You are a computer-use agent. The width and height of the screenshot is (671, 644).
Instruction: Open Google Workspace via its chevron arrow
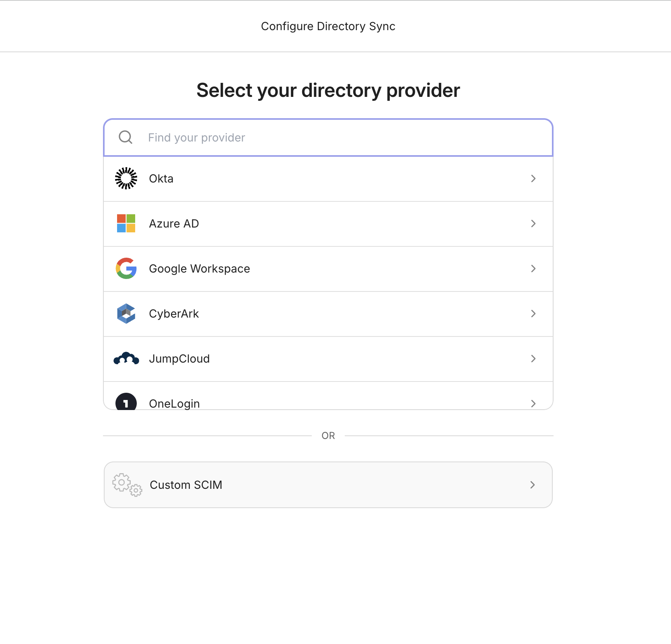[533, 269]
